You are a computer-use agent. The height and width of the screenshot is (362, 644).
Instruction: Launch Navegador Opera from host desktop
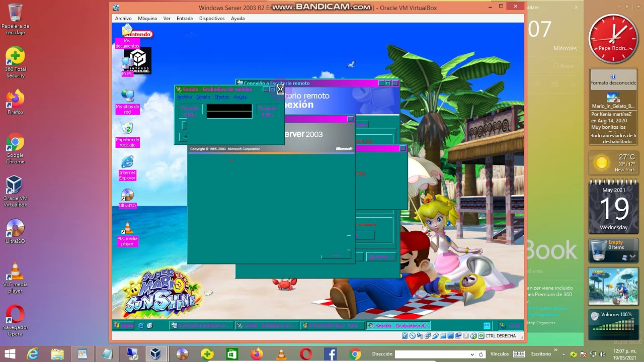pyautogui.click(x=16, y=321)
